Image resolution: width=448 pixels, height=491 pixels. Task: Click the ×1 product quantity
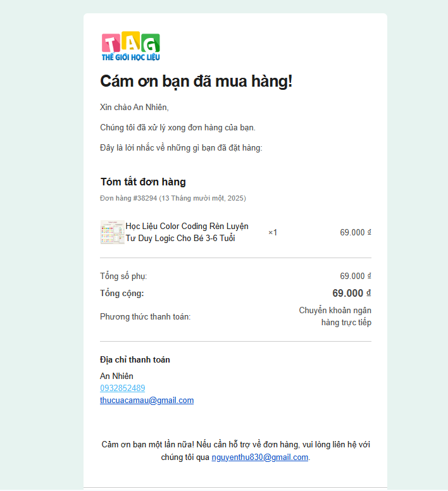point(273,232)
